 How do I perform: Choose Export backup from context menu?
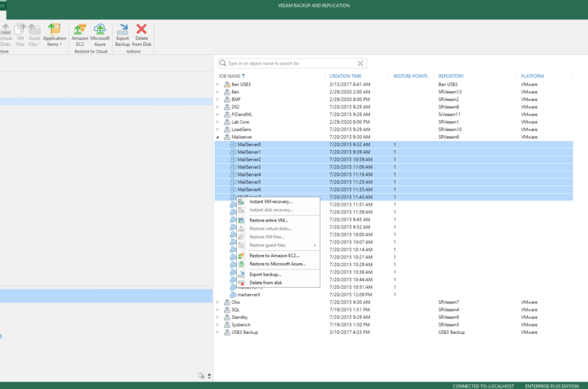point(278,274)
